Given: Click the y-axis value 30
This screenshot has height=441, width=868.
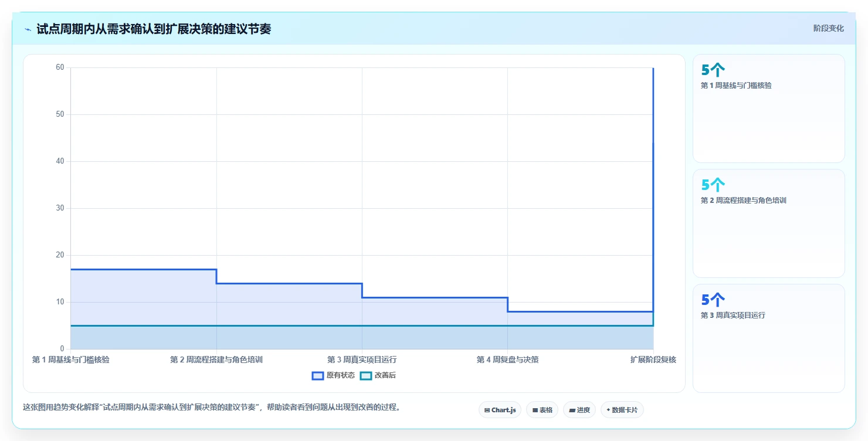Looking at the screenshot, I should [x=60, y=208].
